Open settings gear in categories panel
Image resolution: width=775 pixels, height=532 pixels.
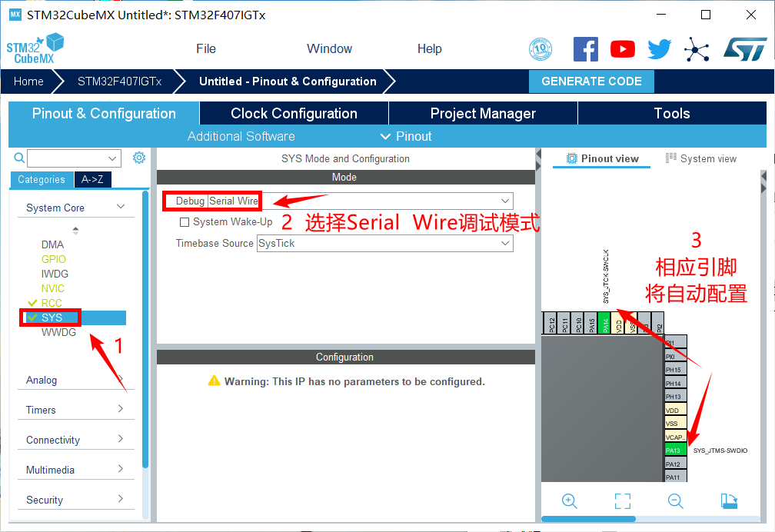click(x=139, y=158)
